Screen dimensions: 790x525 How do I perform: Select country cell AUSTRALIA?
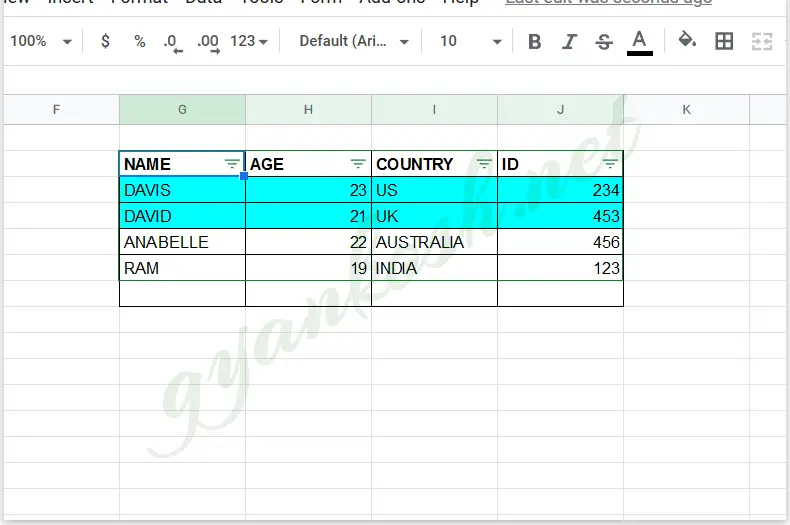coord(434,242)
